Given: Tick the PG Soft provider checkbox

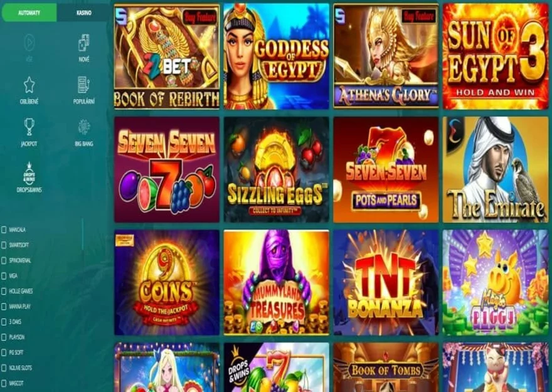Looking at the screenshot, I should [4, 352].
